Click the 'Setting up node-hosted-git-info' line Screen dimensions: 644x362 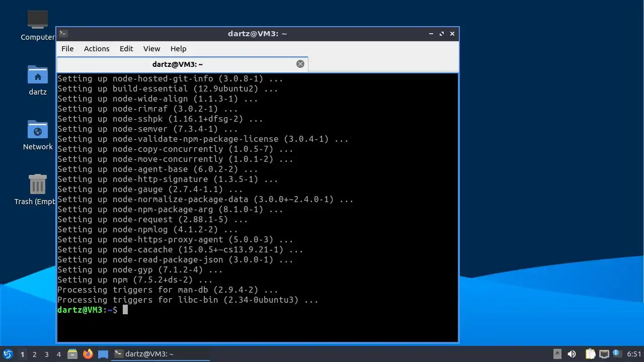tap(170, 78)
